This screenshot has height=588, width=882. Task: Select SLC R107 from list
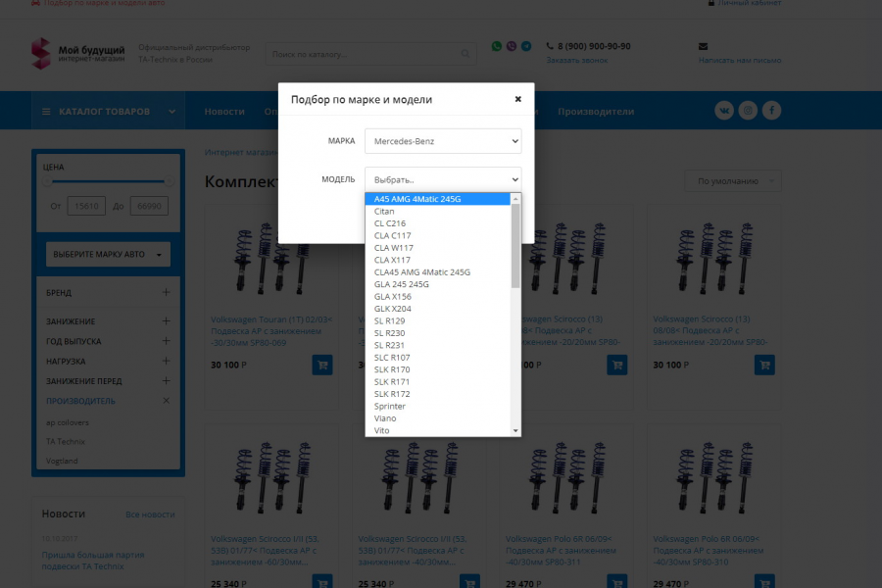point(438,358)
